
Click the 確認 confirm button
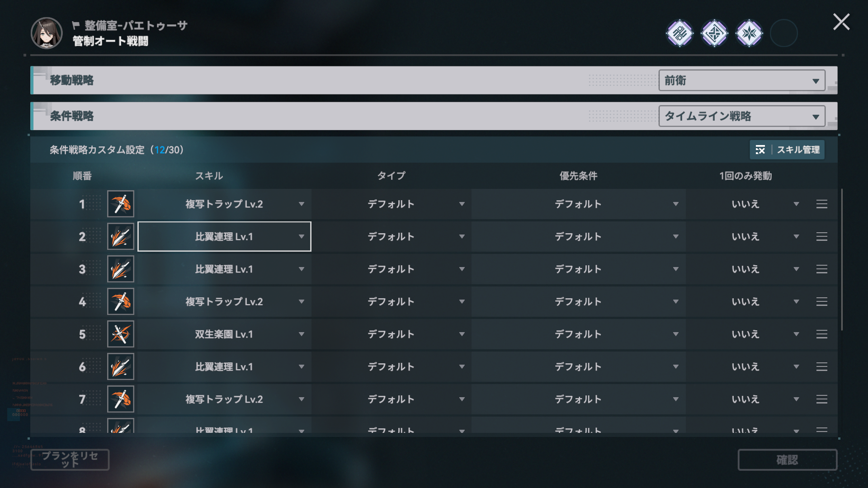click(788, 460)
